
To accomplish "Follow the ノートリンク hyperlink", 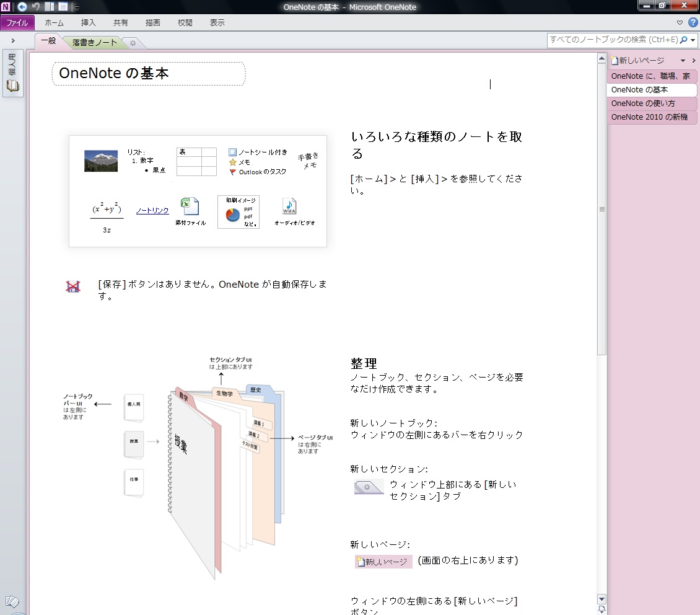I will tap(152, 210).
